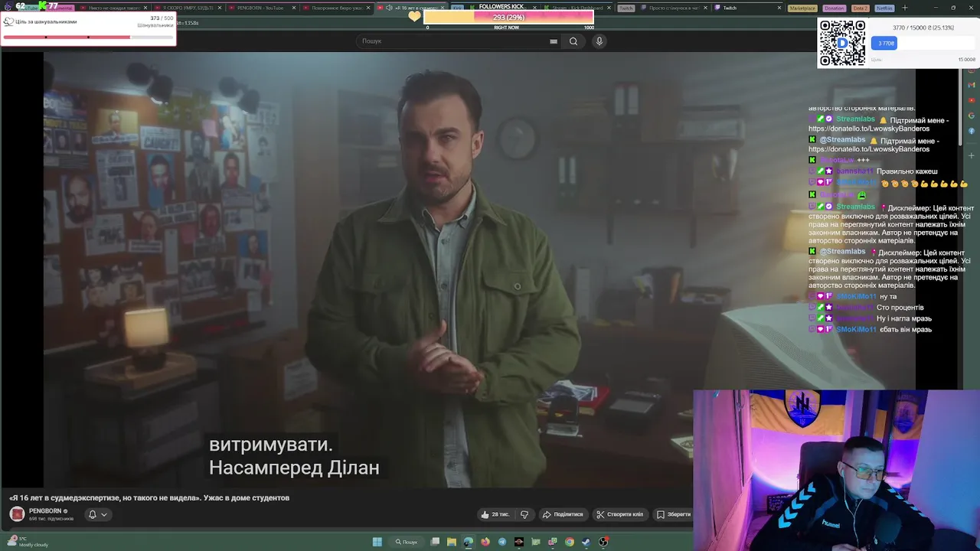The image size is (980, 551).
Task: Dislike the video with thumbs down
Action: point(524,514)
